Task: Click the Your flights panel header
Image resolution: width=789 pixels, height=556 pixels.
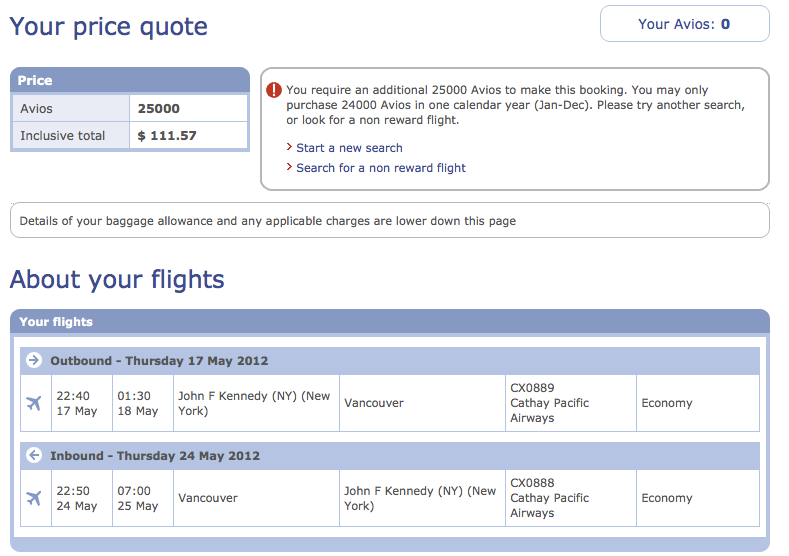Action: (x=390, y=322)
